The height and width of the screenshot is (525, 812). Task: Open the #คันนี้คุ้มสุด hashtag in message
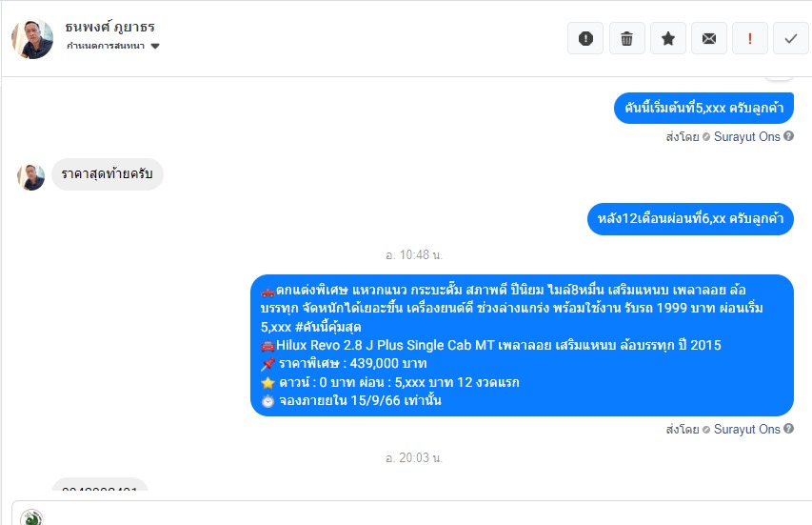[x=327, y=327]
